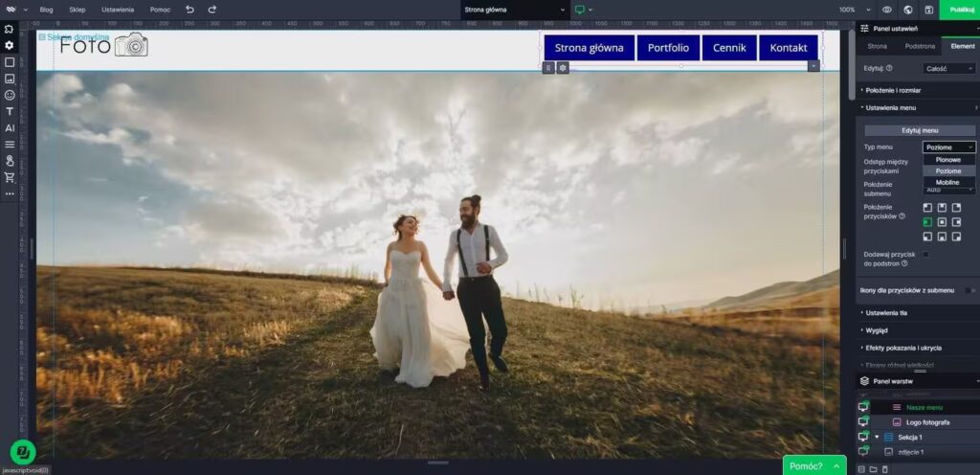Viewport: 980px width, 475px height.
Task: Click the green chat support bubble
Action: [23, 452]
